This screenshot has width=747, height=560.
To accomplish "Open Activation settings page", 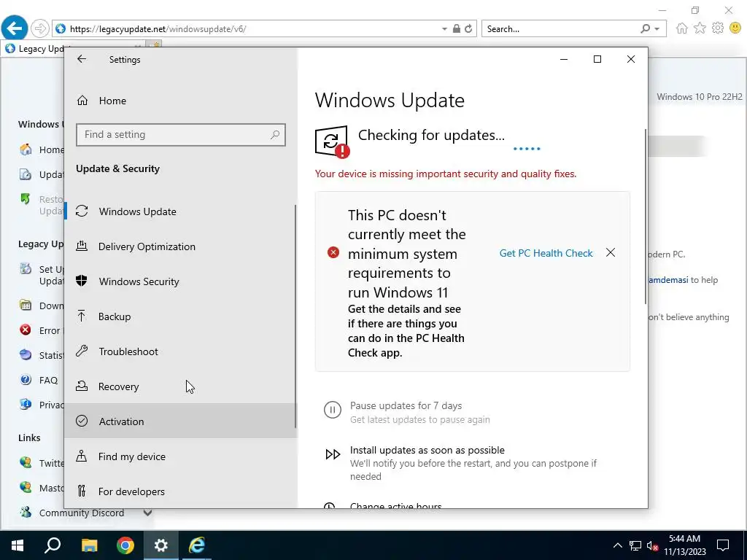I will [x=181, y=421].
